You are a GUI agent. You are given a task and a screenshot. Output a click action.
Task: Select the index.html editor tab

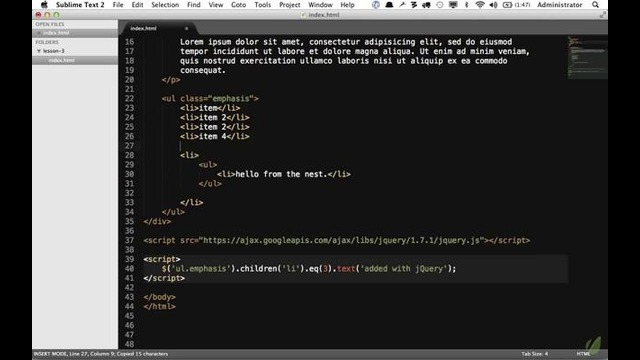[158, 28]
